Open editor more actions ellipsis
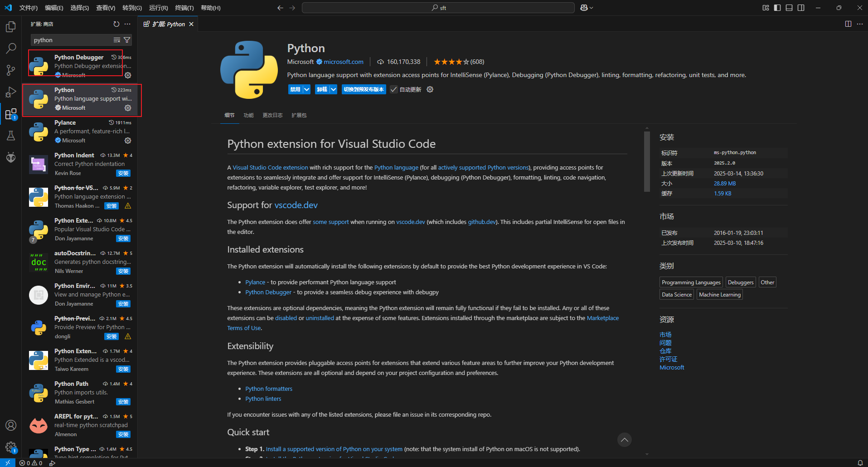This screenshot has height=467, width=868. coord(860,24)
